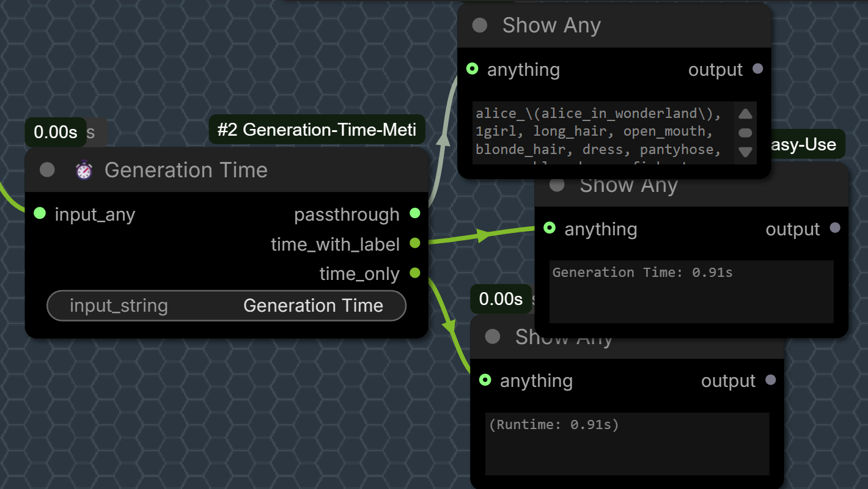Click the scroll down arrow in the alice text box
Screen dimensions: 868x489
[745, 152]
